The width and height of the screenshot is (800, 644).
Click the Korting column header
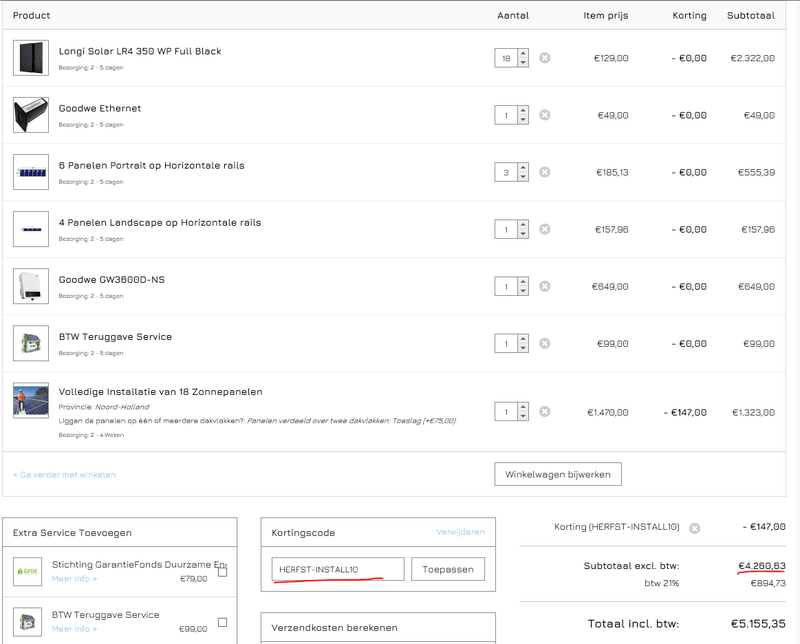pos(689,15)
